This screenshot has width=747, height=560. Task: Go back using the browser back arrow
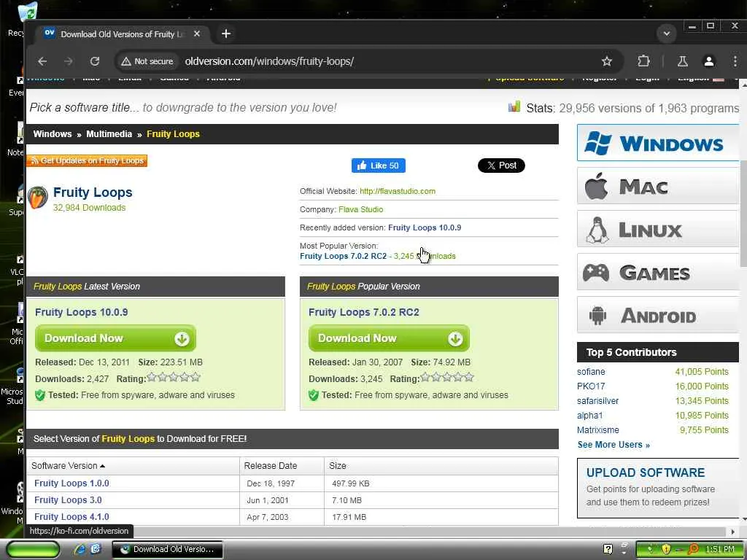(42, 61)
